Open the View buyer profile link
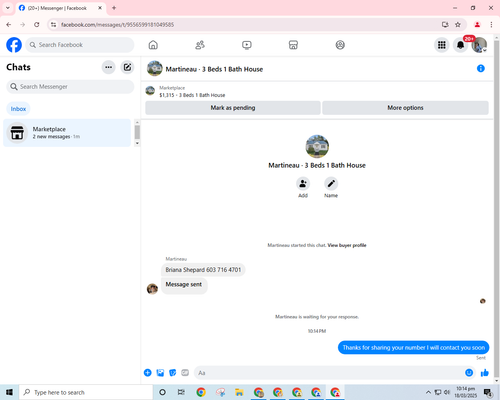500x400 pixels. pos(347,245)
